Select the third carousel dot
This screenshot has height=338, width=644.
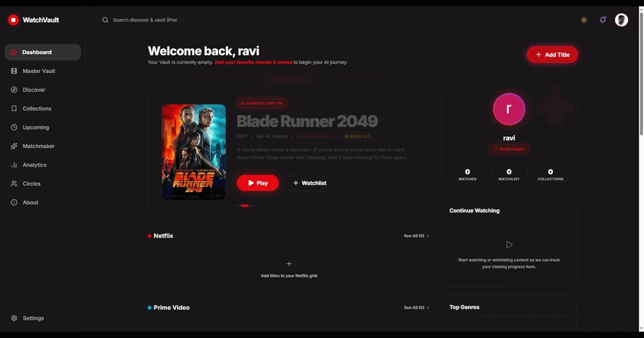[252, 206]
